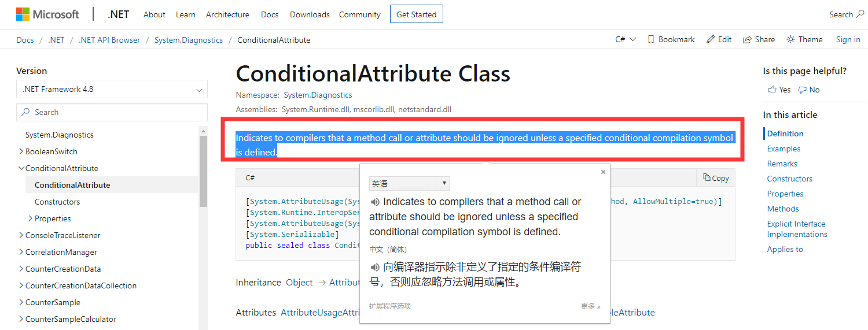Image resolution: width=868 pixels, height=330 pixels.
Task: Jump to Constructors section
Action: pos(790,179)
